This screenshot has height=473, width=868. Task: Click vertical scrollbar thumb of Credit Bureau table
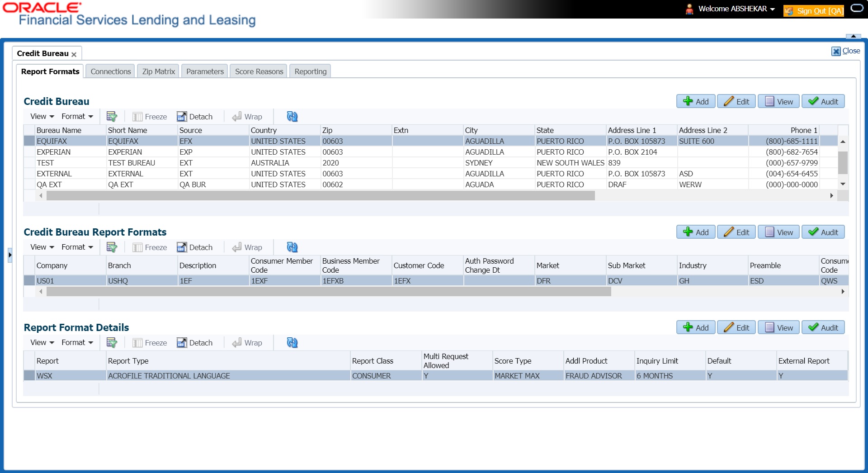coord(843,163)
